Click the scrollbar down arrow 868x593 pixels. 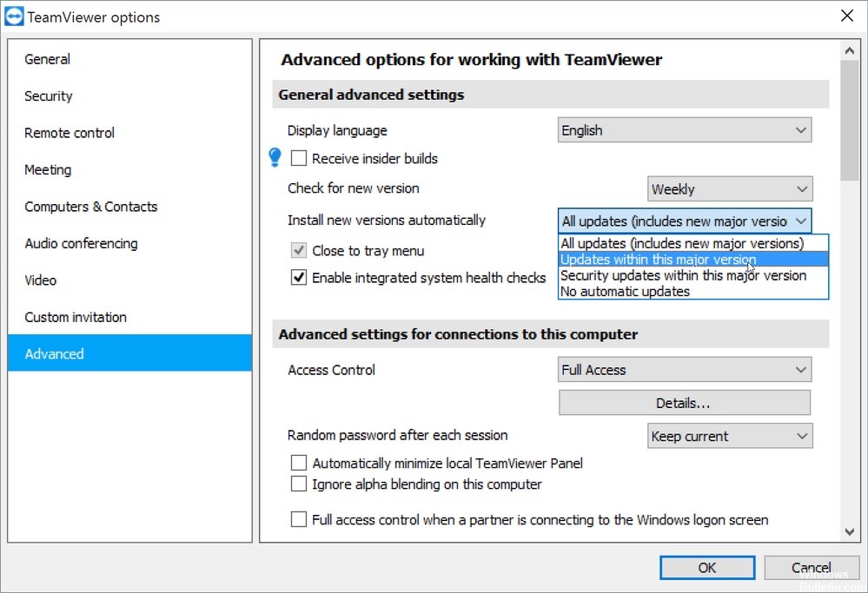(849, 532)
